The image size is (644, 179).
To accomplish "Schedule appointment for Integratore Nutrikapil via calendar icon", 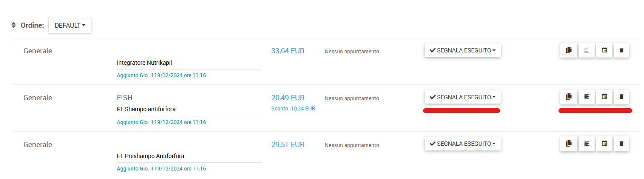I will tap(604, 50).
